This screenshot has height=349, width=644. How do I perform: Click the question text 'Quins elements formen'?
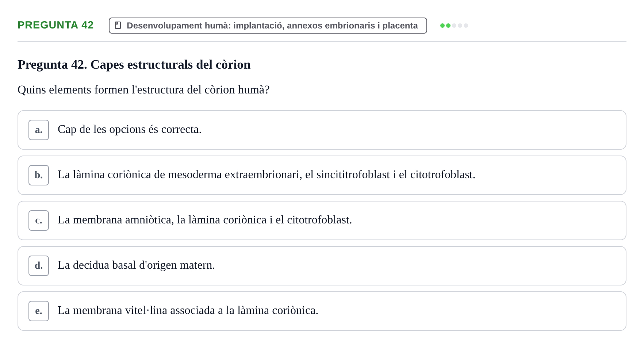point(143,90)
